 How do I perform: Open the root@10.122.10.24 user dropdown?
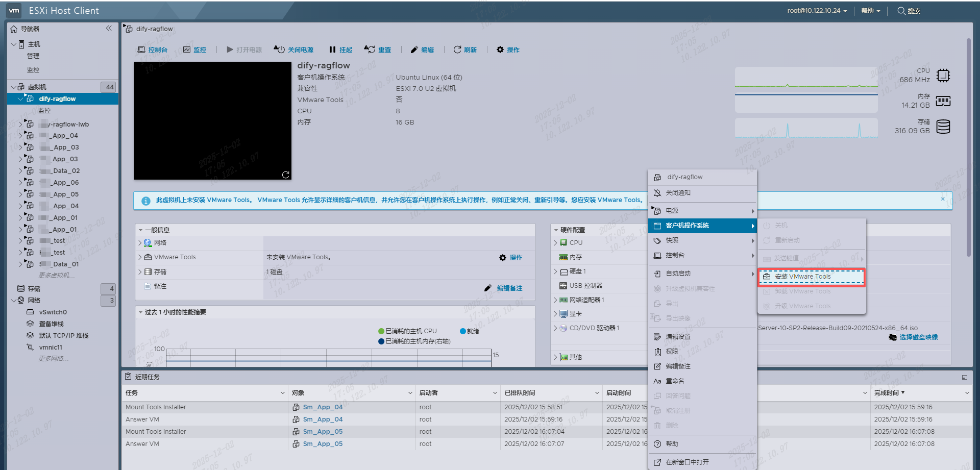pyautogui.click(x=817, y=11)
